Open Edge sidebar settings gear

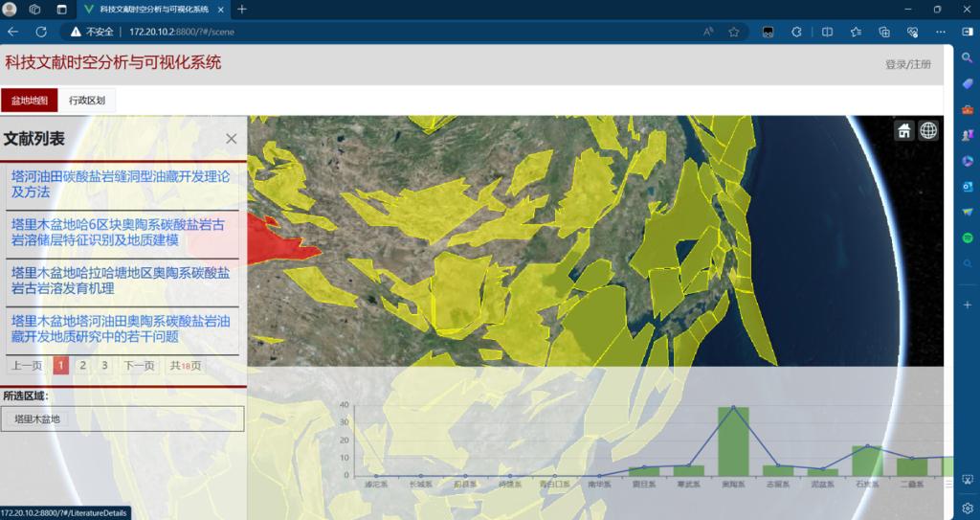967,508
